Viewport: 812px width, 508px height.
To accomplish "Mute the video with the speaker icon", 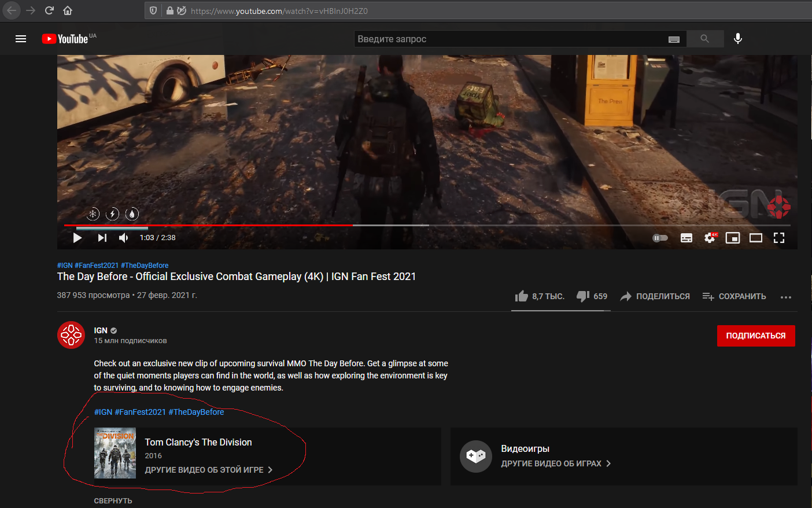I will pos(124,238).
